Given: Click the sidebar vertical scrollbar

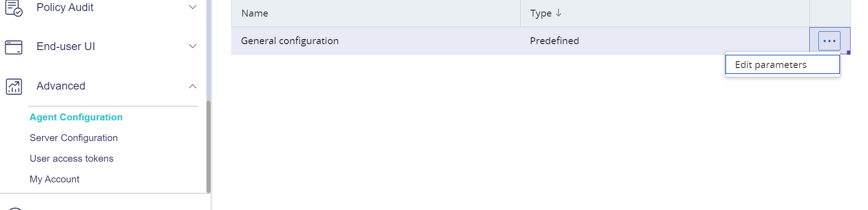Looking at the screenshot, I should 208,146.
